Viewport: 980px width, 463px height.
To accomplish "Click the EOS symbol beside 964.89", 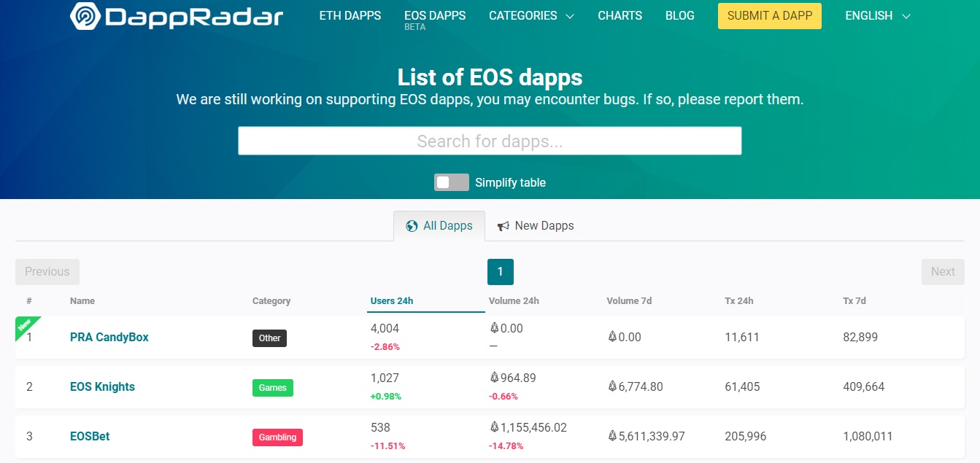I will tap(494, 378).
